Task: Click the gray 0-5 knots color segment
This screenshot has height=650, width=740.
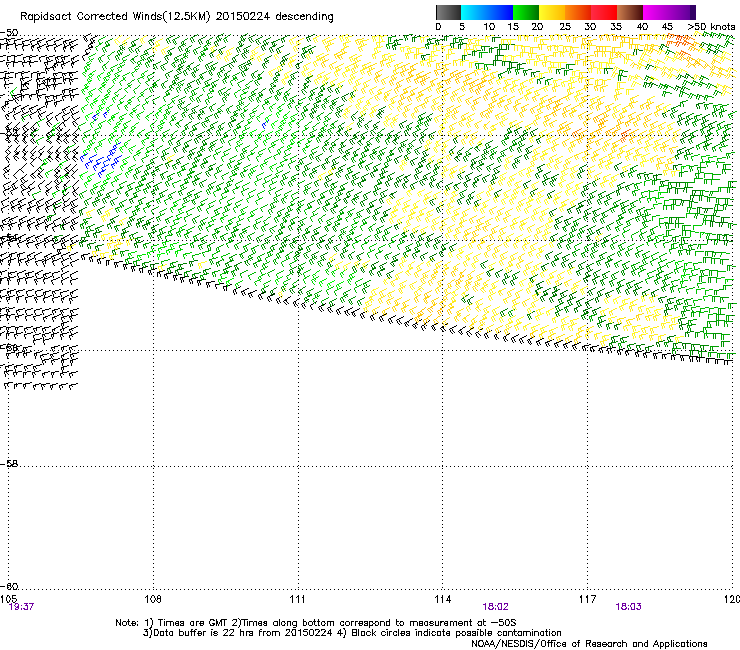Action: [x=448, y=12]
